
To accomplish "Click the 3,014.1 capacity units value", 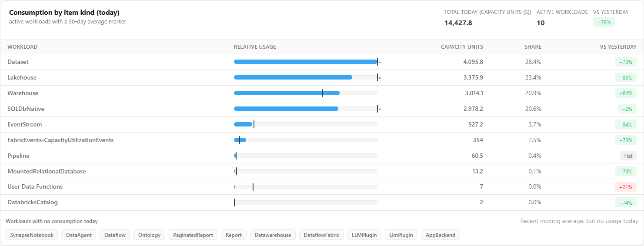I will pos(474,93).
